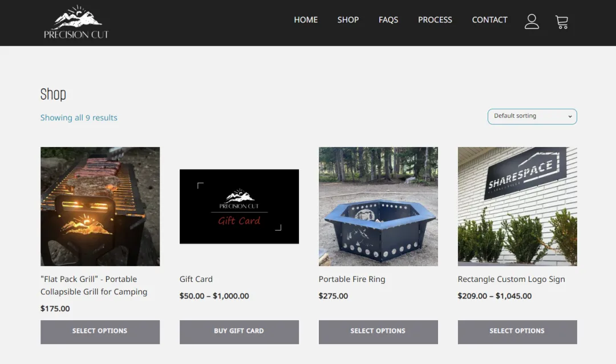Viewport: 616px width, 364px height.
Task: Go to the HOME menu item
Action: [x=306, y=19]
